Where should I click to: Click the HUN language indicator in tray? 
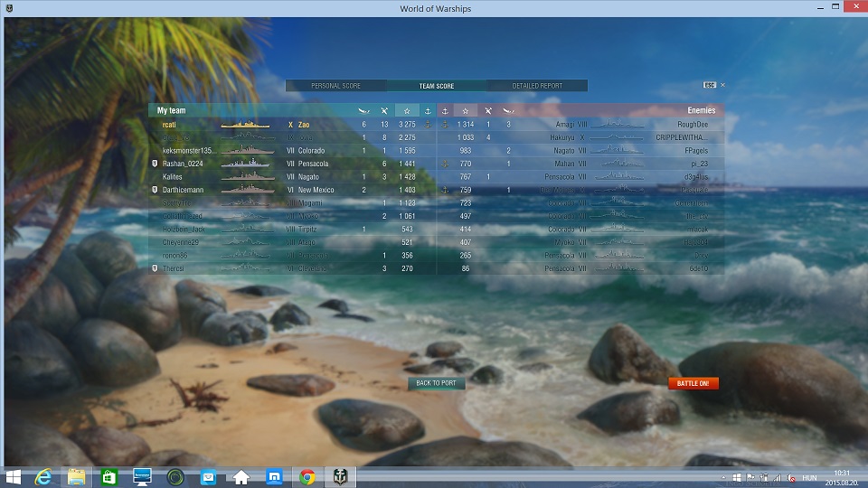tap(809, 478)
